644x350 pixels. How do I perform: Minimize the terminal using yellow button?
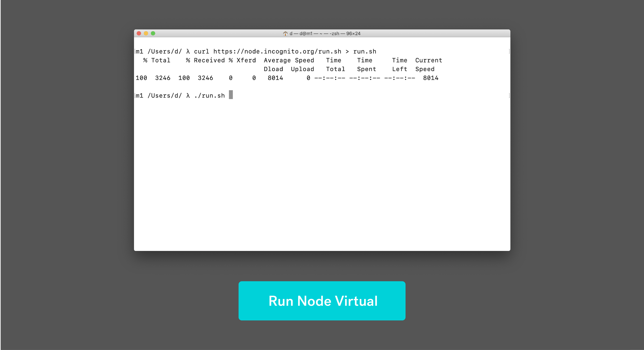pyautogui.click(x=146, y=33)
